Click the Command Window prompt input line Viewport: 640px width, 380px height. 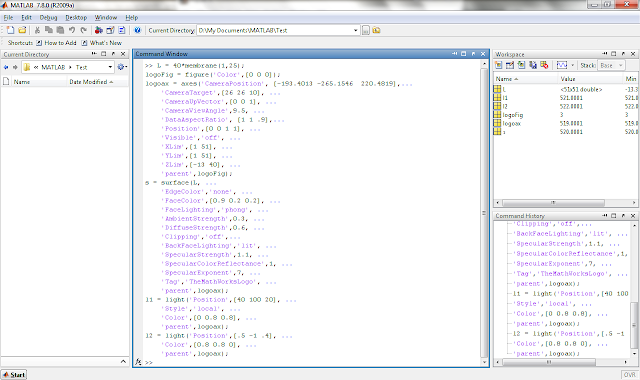tap(312, 362)
